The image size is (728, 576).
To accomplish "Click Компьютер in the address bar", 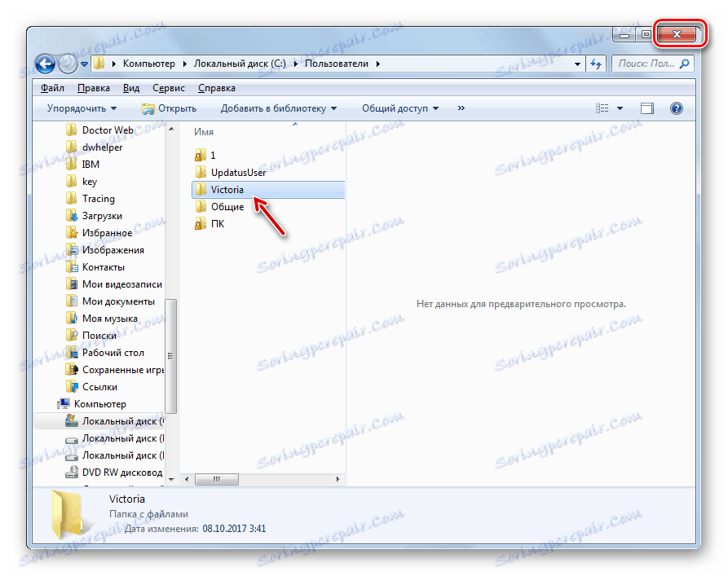I will [x=148, y=64].
